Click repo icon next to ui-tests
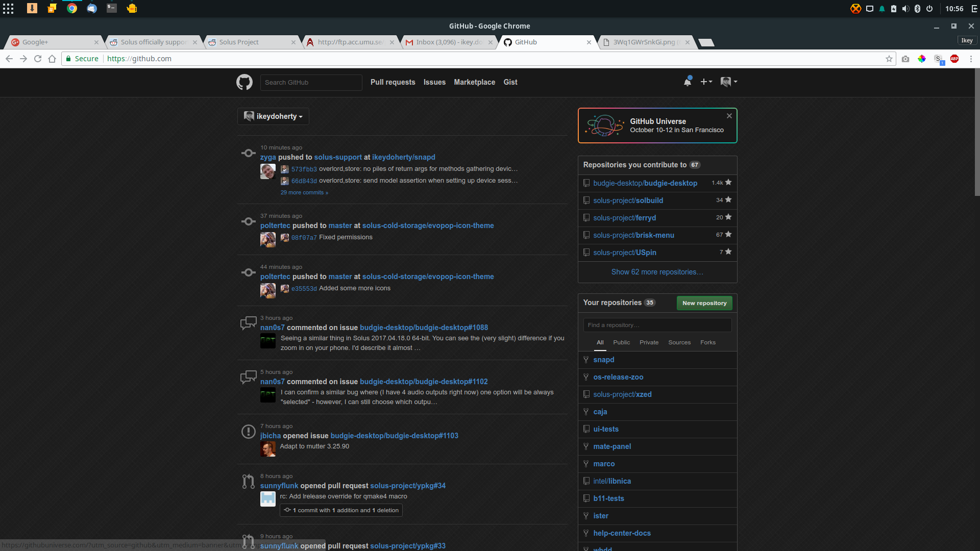Image resolution: width=980 pixels, height=551 pixels. point(586,429)
